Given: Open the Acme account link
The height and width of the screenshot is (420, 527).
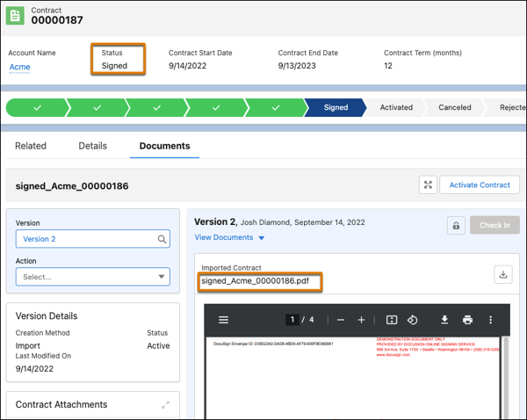Looking at the screenshot, I should click(19, 67).
